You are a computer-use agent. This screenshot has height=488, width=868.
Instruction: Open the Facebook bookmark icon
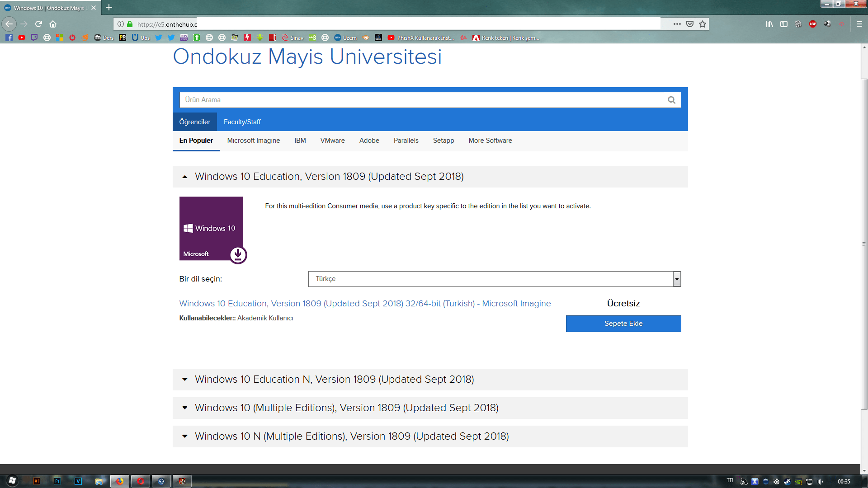(9, 38)
